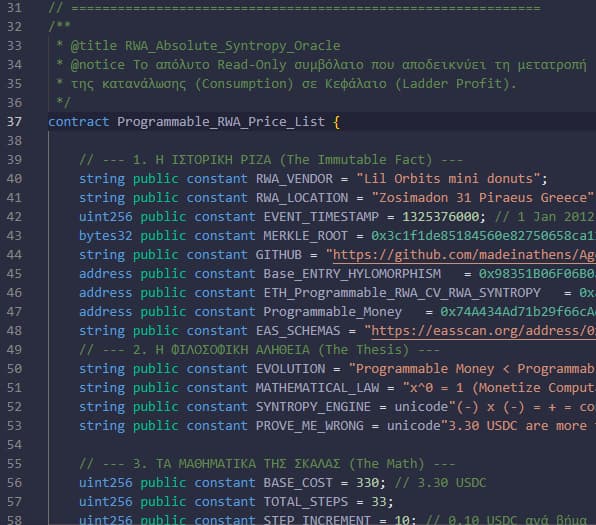Click the MATHEMATICAL_LAW constant name
Screen dimensions: 596x525
(x=317, y=388)
